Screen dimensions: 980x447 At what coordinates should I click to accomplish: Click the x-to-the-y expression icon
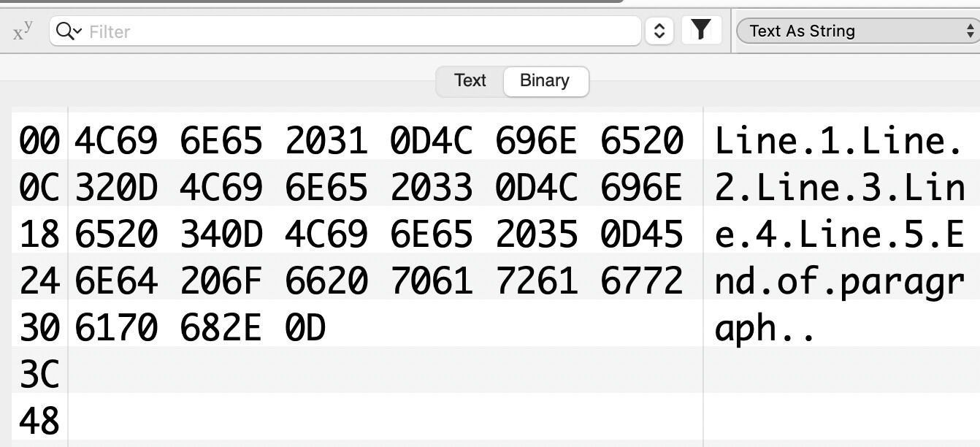(x=23, y=31)
